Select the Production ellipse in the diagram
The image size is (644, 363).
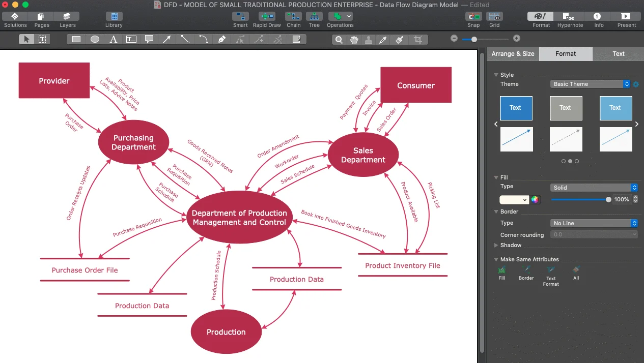[x=226, y=332]
